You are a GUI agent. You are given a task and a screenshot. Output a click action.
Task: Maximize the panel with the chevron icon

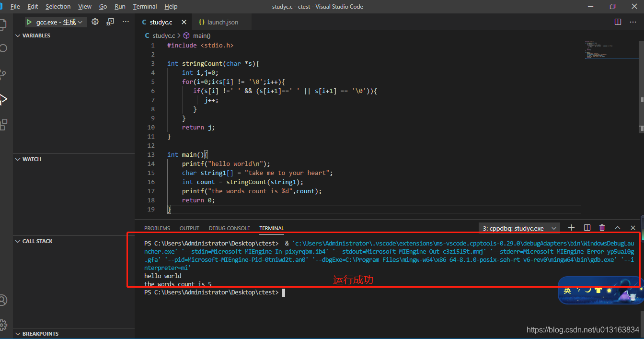(x=618, y=227)
